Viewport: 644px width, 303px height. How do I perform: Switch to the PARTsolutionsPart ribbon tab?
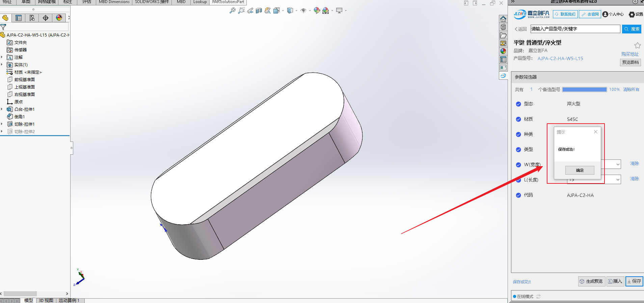pyautogui.click(x=228, y=2)
